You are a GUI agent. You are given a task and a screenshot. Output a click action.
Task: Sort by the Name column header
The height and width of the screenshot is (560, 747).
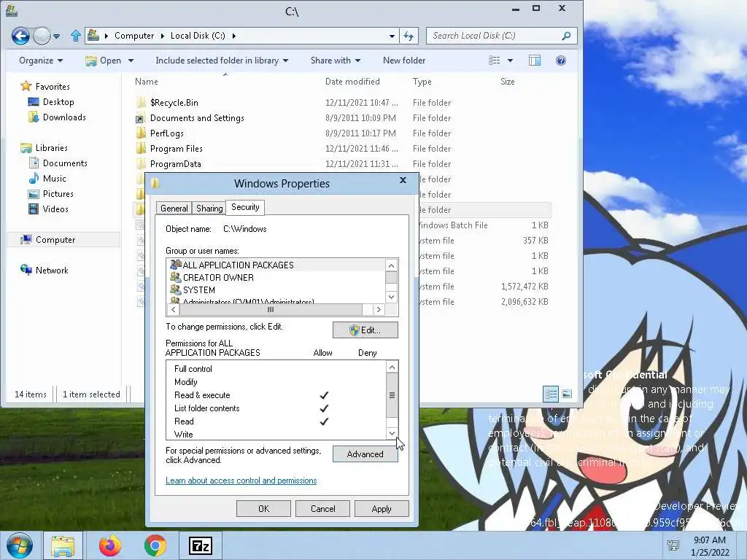click(x=146, y=82)
